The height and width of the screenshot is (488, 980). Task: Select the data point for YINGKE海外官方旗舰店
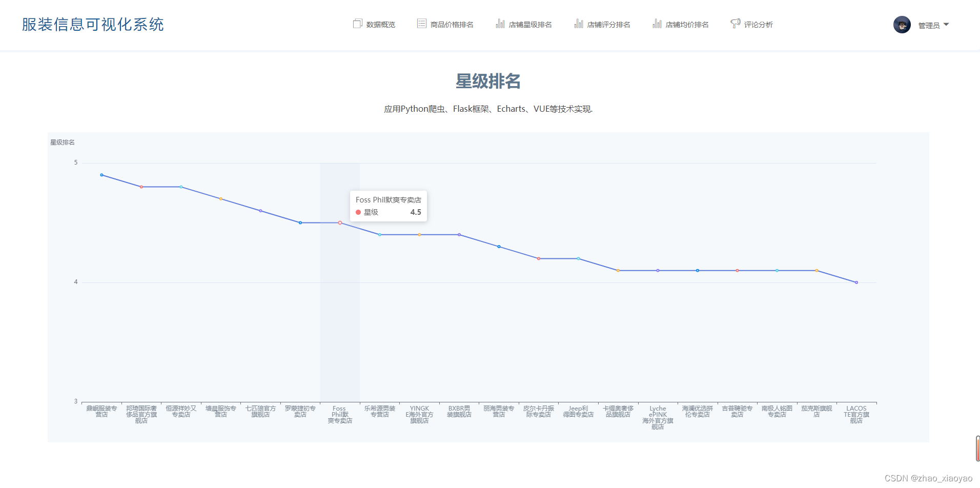point(419,235)
